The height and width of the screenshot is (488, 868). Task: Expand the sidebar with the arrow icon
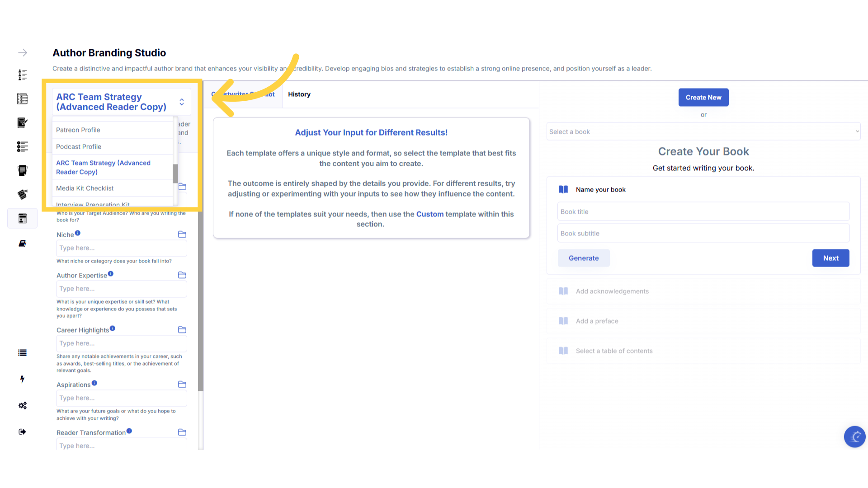point(23,53)
